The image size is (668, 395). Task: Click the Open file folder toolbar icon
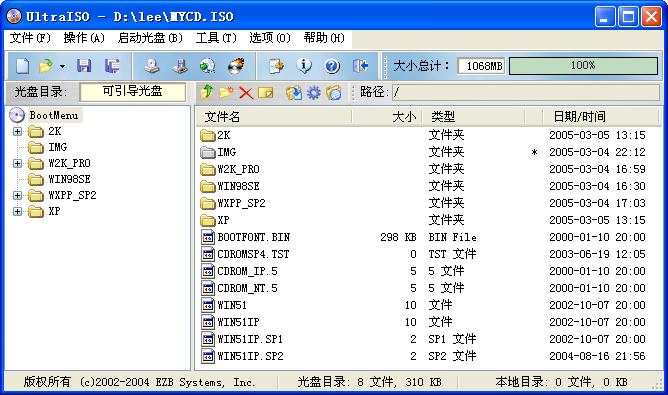(46, 66)
